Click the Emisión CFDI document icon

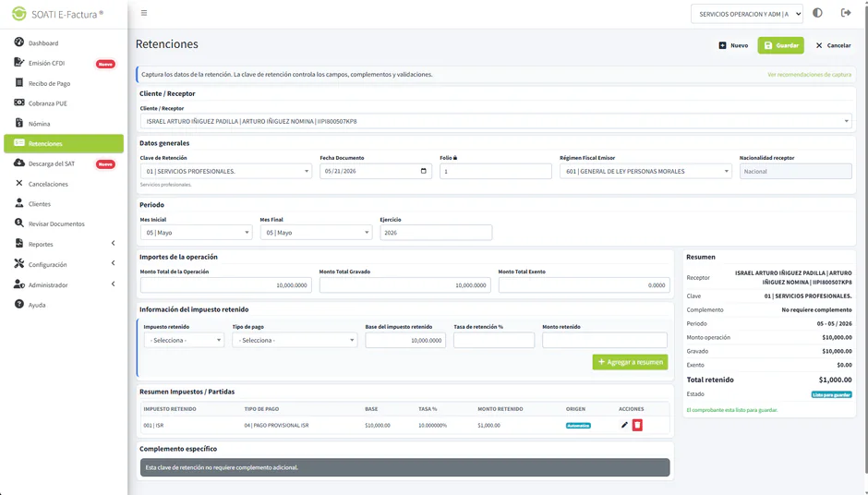[x=18, y=62]
